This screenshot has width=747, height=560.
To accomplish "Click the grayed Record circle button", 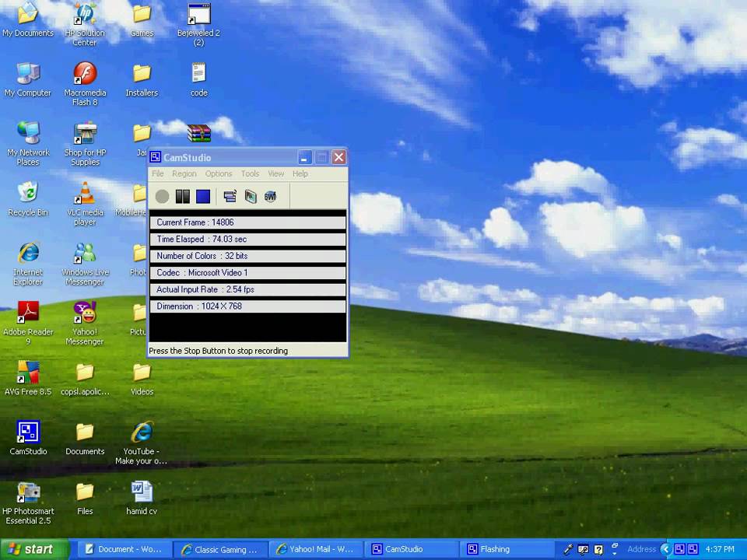I will click(x=162, y=196).
